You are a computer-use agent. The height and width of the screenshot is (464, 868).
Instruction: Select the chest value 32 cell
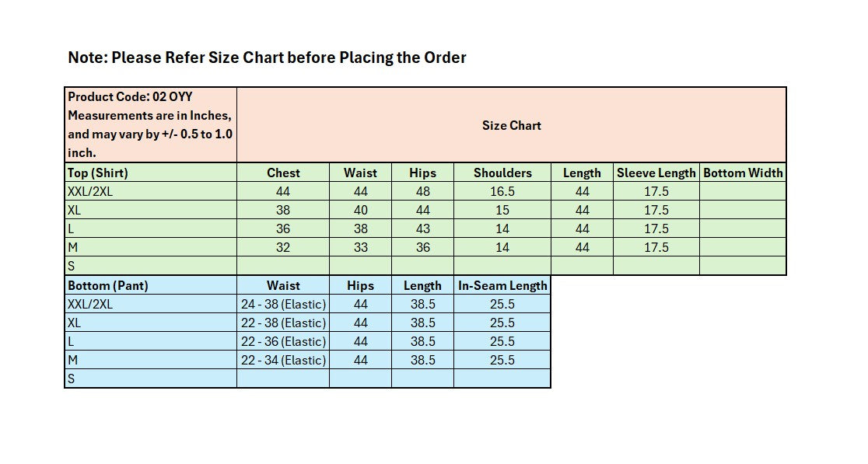[x=283, y=248]
